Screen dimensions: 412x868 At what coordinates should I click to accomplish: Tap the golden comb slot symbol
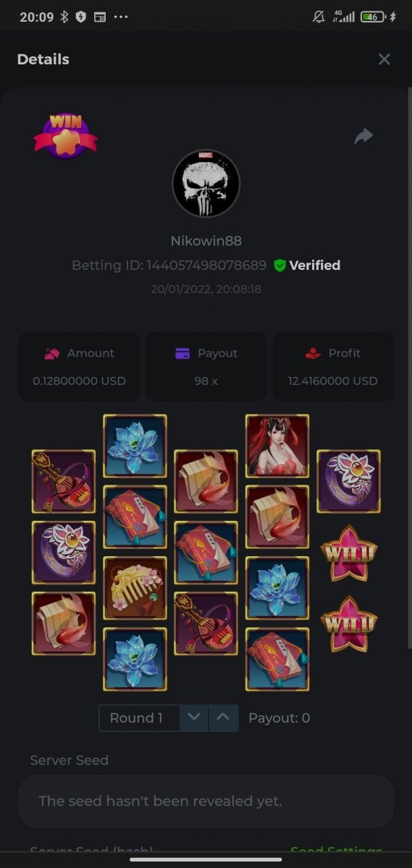click(135, 588)
